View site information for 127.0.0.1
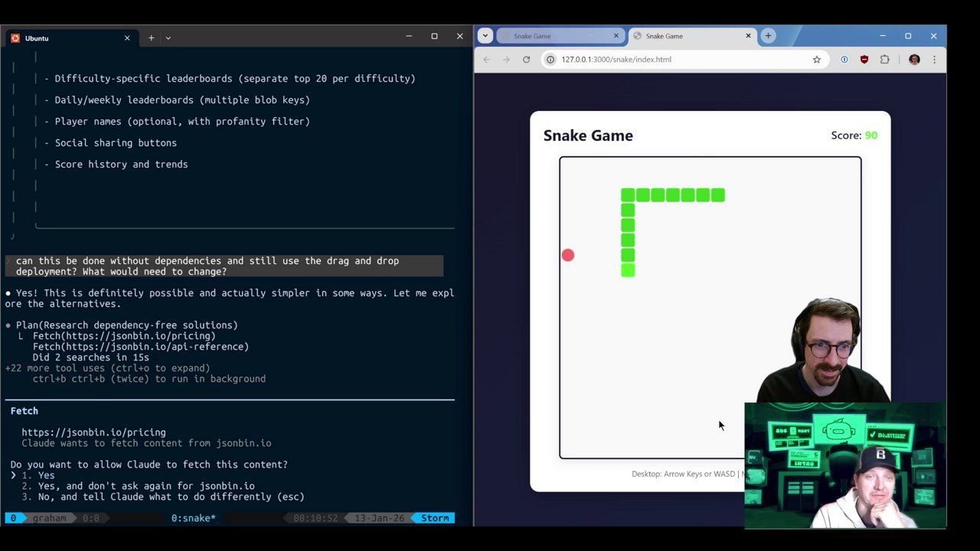Viewport: 980px width, 551px height. click(550, 60)
